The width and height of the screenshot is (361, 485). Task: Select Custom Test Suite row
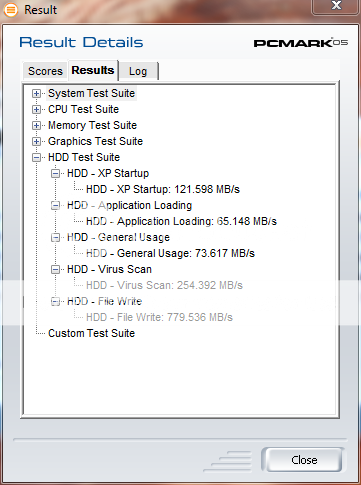pyautogui.click(x=91, y=333)
